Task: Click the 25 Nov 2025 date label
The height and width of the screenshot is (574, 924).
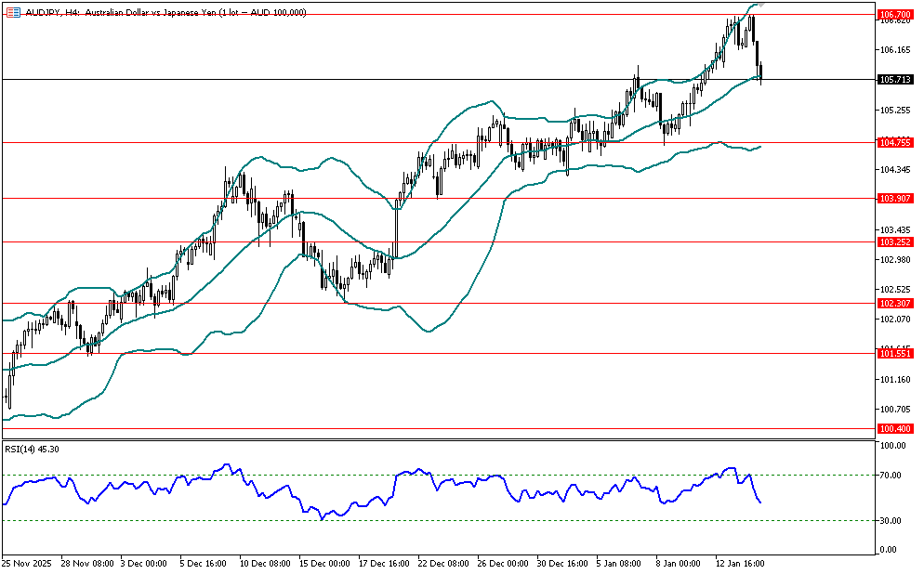Action: tap(26, 563)
